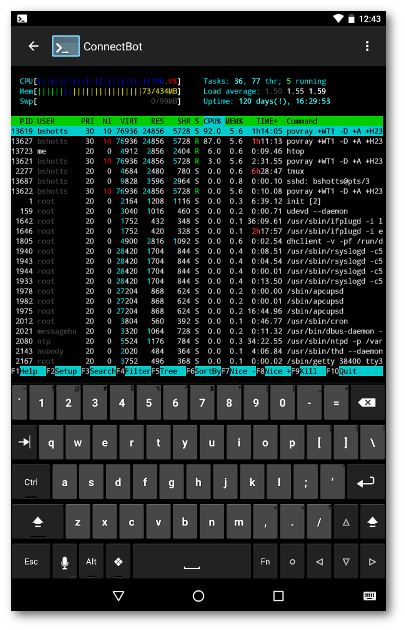Tap the 'q' key on keyboard
The image size is (405, 630).
click(51, 442)
